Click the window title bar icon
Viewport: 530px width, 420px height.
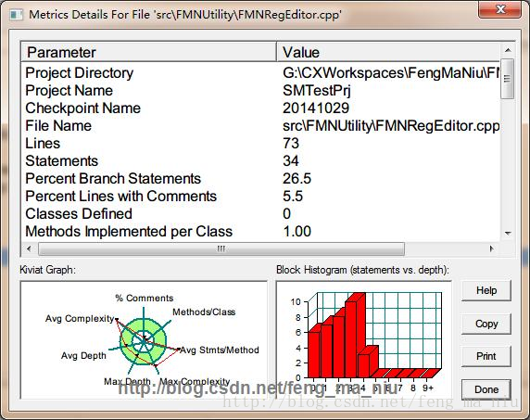tap(17, 15)
